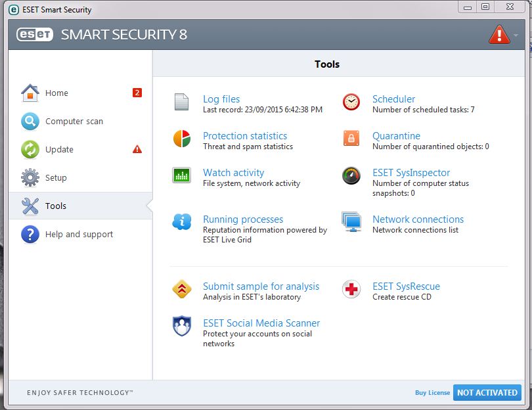Click the Protection statistics pie chart icon
The width and height of the screenshot is (532, 410).
pyautogui.click(x=181, y=139)
